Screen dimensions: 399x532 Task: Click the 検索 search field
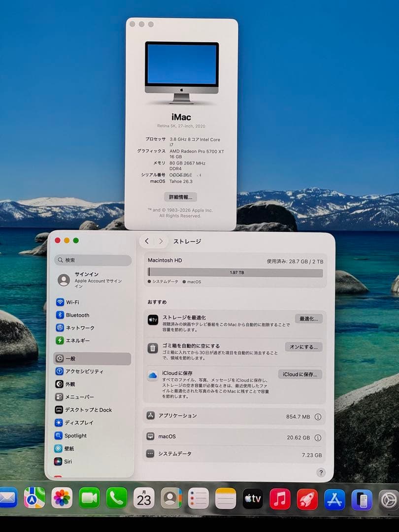tap(93, 260)
